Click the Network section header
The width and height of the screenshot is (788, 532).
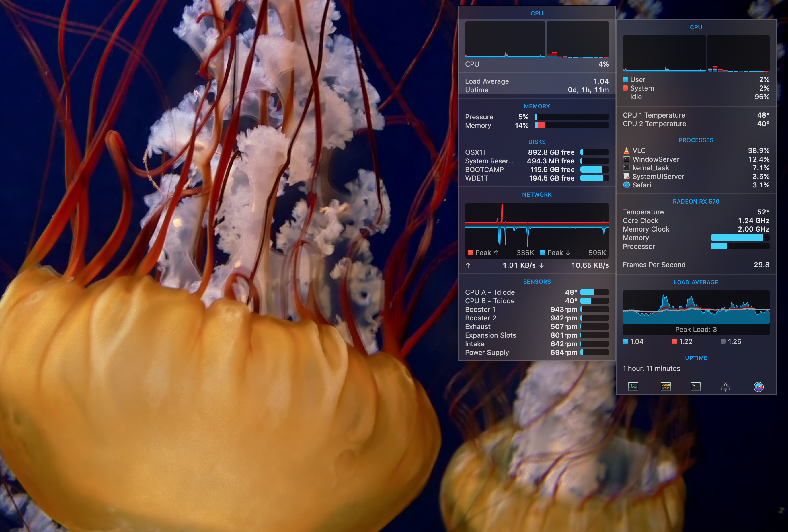pos(537,195)
